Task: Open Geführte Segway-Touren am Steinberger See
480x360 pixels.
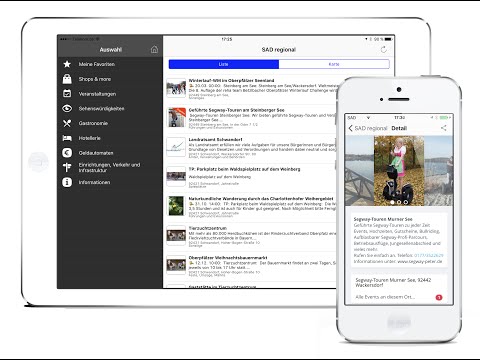Action: pyautogui.click(x=237, y=110)
